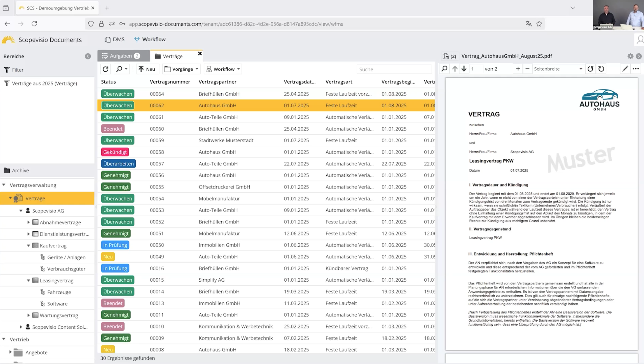Click the page number field
The height and width of the screenshot is (364, 644).
coord(476,69)
